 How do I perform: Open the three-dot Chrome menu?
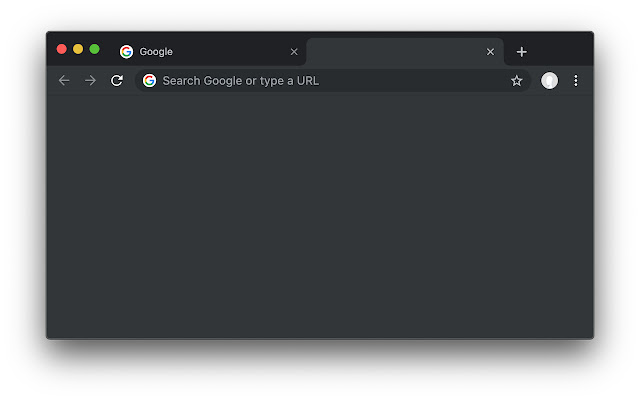(x=575, y=81)
